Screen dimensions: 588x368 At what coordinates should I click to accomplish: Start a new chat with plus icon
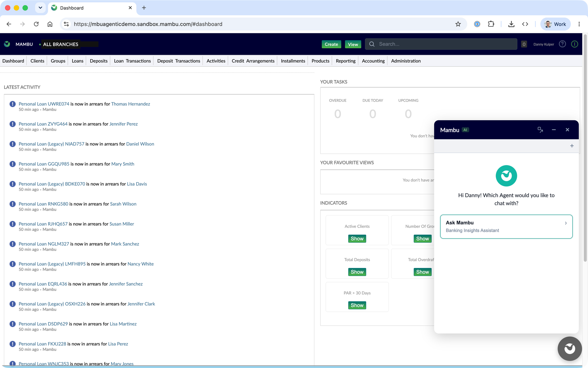572,146
